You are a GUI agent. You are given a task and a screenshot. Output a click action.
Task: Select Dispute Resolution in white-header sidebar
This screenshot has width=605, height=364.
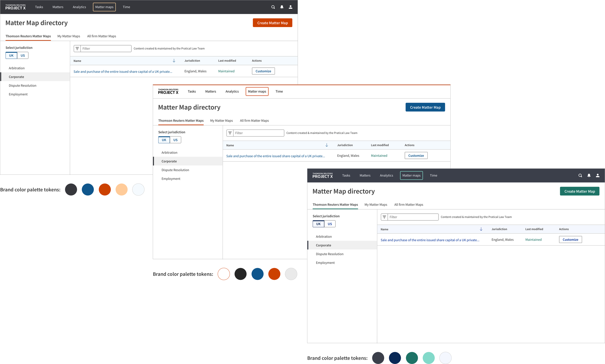[175, 170]
